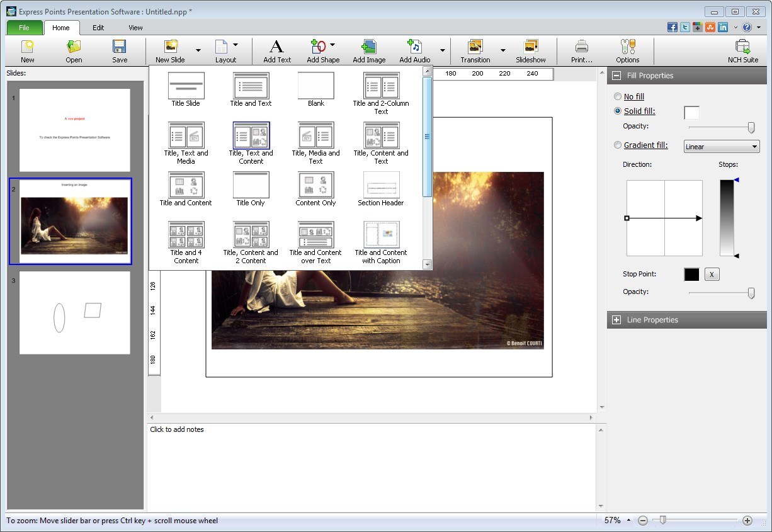Open the New Slide dropdown arrow
Viewport: 772px width, 532px height.
coord(198,50)
